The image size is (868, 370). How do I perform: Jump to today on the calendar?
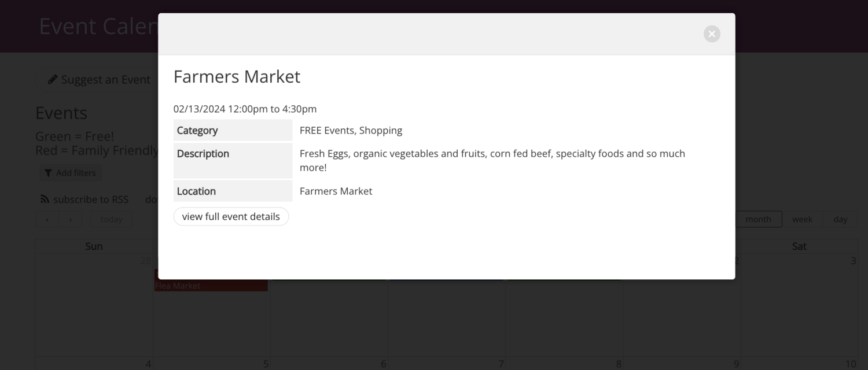coord(111,220)
